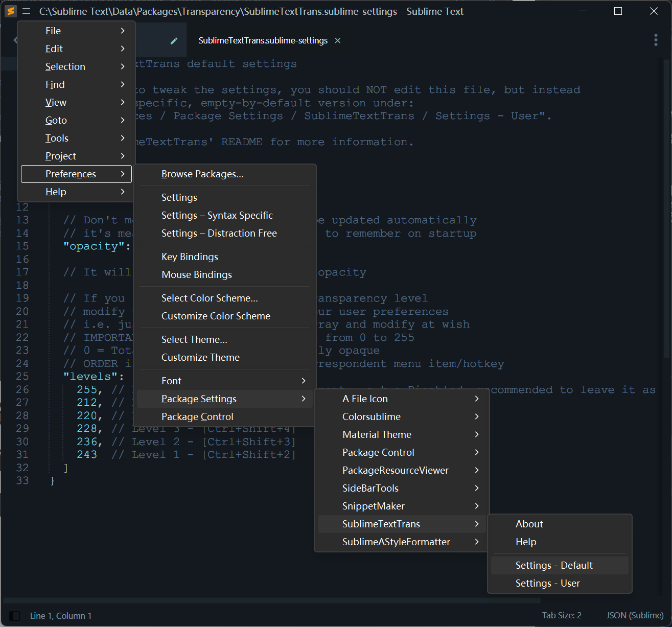Maximize the Sublime Text window
Screen dimensions: 672x627
[618, 11]
